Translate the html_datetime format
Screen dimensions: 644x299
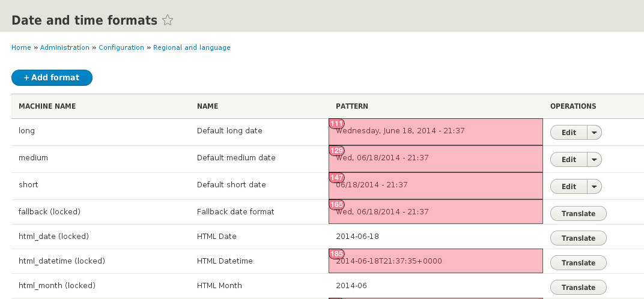[578, 262]
